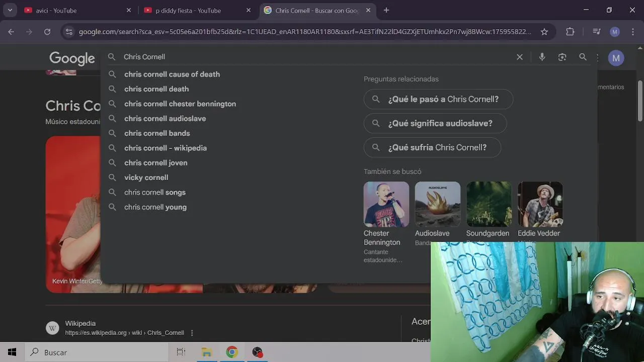The image size is (644, 362).
Task: Click the Chrome taskbar icon
Action: click(x=232, y=352)
